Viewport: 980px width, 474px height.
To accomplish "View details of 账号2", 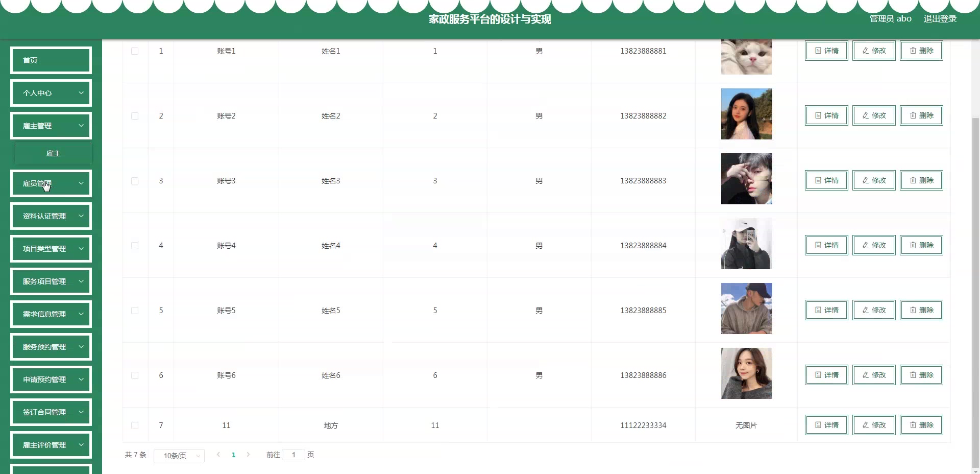I will pyautogui.click(x=826, y=115).
